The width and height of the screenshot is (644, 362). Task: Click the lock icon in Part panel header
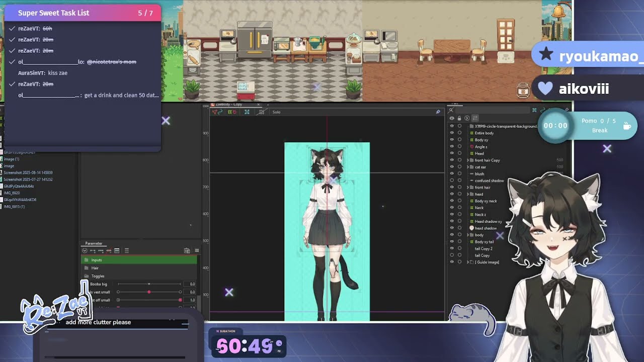coord(459,118)
